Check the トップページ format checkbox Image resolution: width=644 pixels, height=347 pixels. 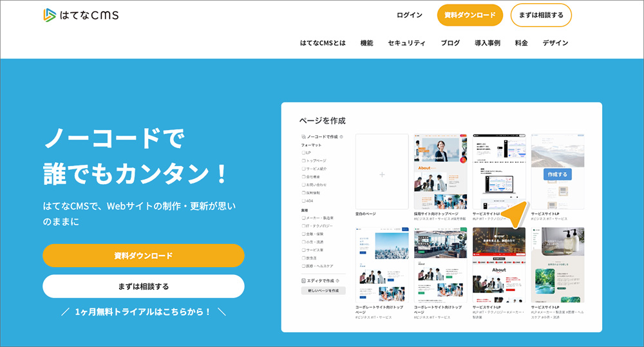pos(303,160)
